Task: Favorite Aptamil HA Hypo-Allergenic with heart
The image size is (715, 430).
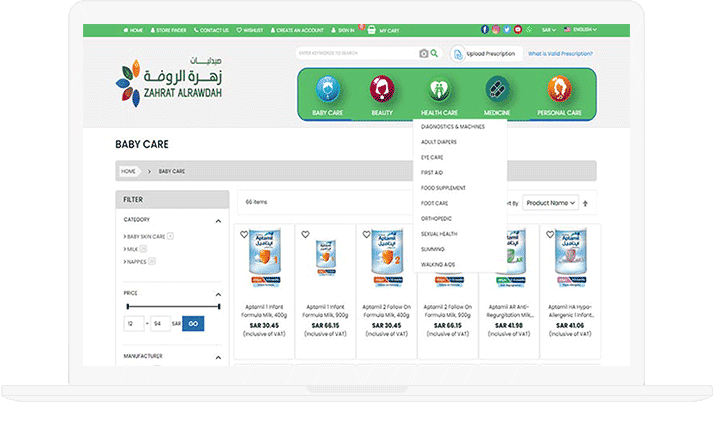Action: (x=549, y=235)
